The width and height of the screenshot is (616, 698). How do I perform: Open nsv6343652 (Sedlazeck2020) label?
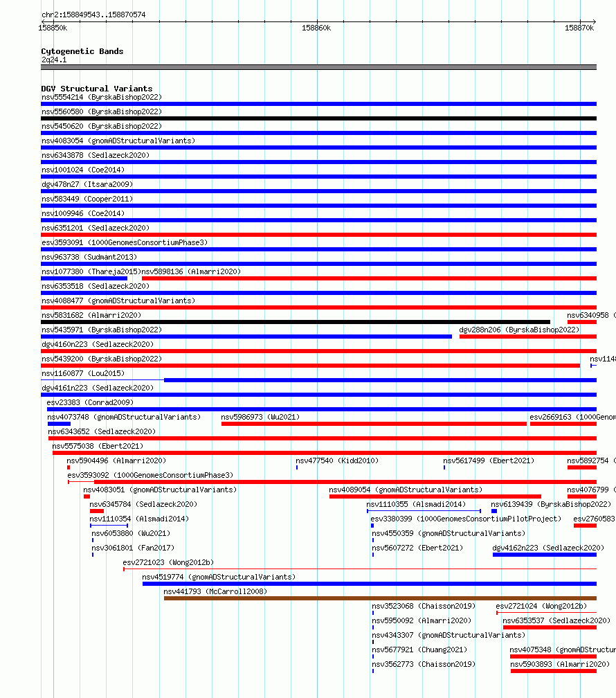(x=102, y=431)
